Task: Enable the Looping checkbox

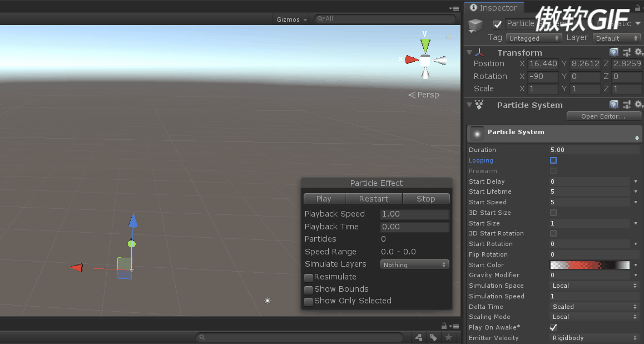Action: 553,160
